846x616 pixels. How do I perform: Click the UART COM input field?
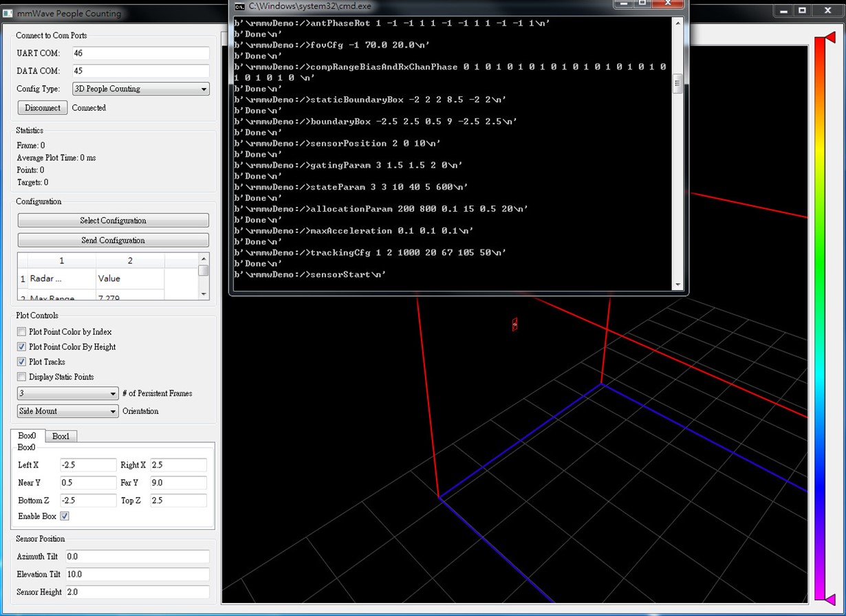pos(140,54)
